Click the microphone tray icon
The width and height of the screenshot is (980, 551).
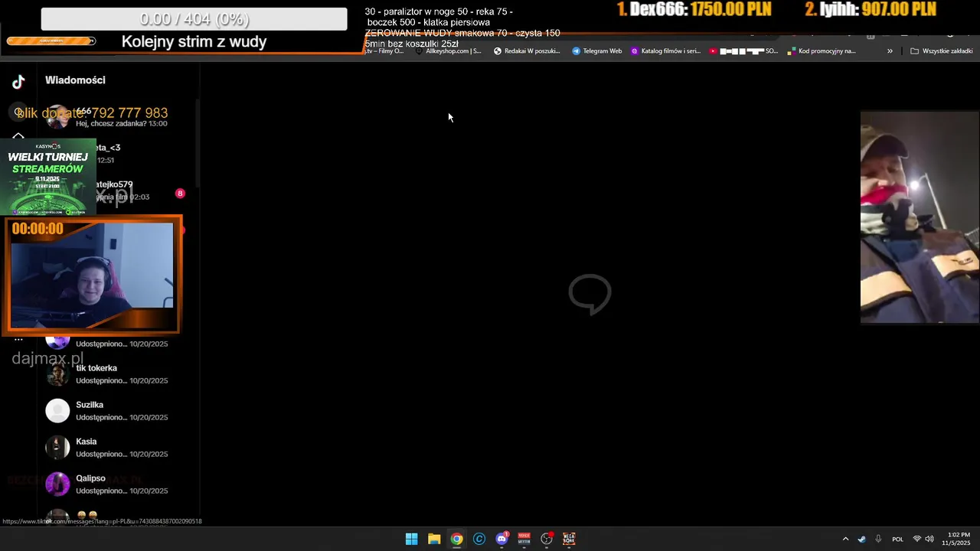878,539
